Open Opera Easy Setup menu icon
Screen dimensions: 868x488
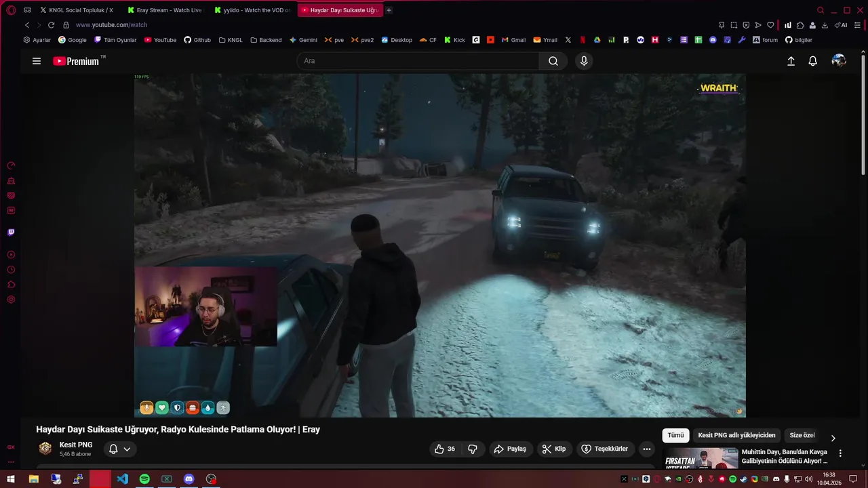coord(857,25)
